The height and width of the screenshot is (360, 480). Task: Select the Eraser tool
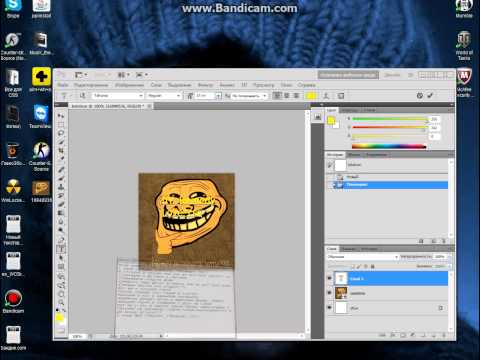click(61, 204)
